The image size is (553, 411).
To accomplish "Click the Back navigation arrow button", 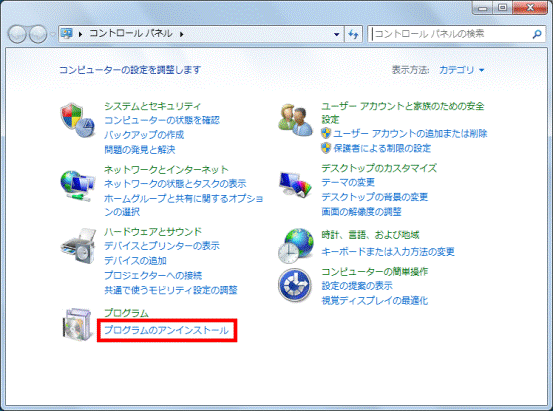I will pyautogui.click(x=17, y=34).
